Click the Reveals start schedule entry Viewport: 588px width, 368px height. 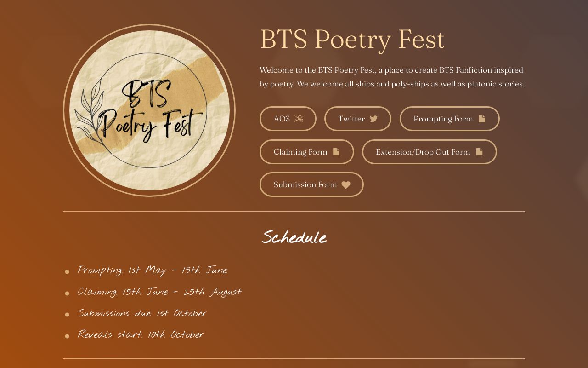141,334
